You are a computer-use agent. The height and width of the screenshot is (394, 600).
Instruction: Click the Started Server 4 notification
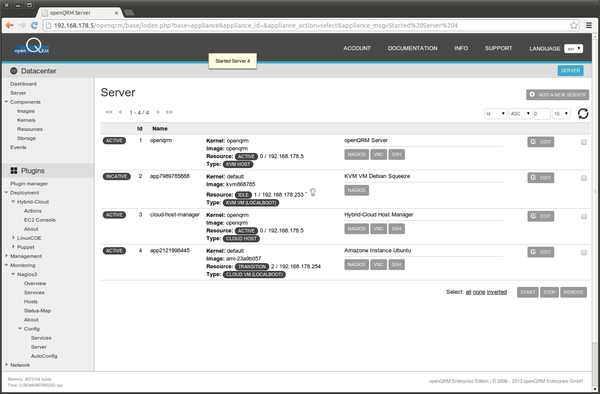coord(232,61)
